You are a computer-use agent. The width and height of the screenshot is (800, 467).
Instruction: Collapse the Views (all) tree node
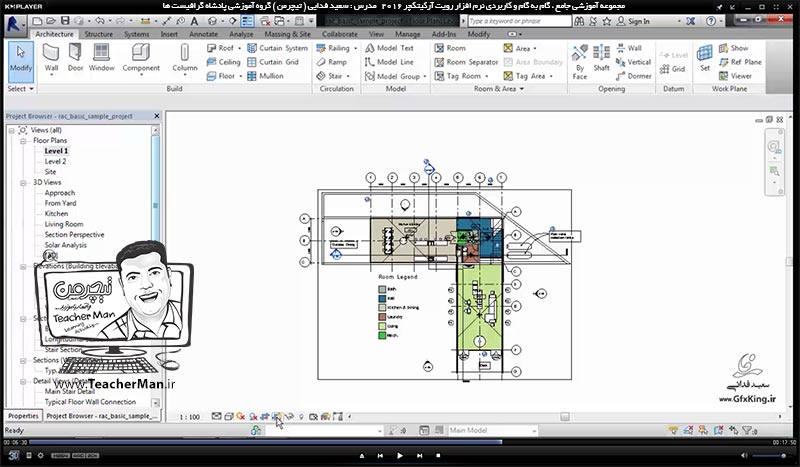(11, 131)
